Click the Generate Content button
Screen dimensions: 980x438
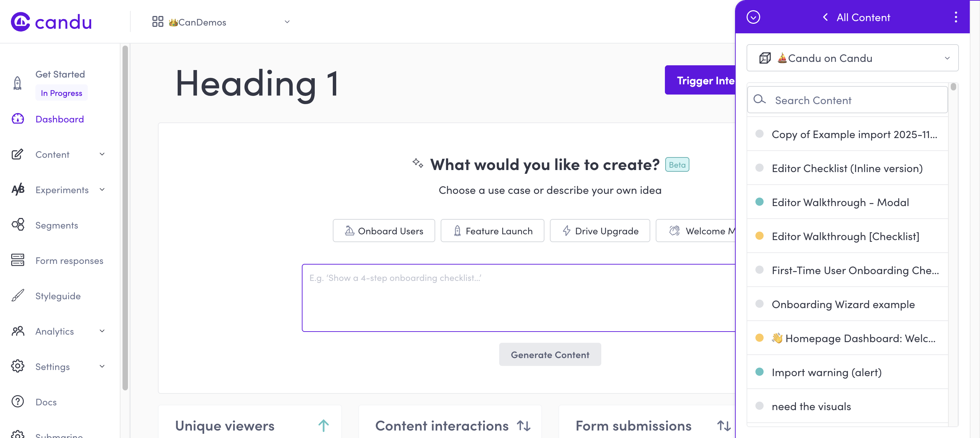point(550,354)
